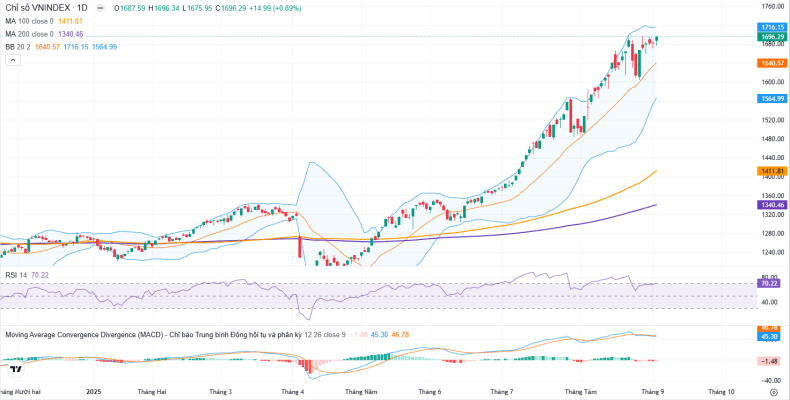790x400 pixels.
Task: Click the 1760.00 price axis value
Action: [x=773, y=6]
